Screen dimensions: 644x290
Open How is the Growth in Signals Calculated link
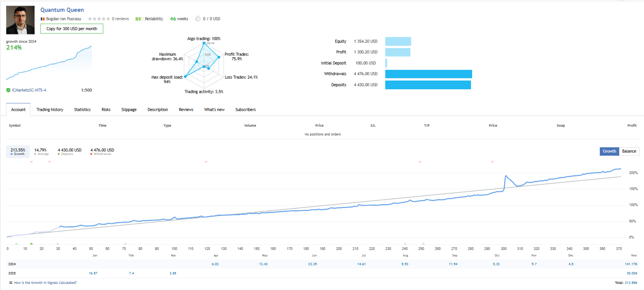click(x=45, y=283)
